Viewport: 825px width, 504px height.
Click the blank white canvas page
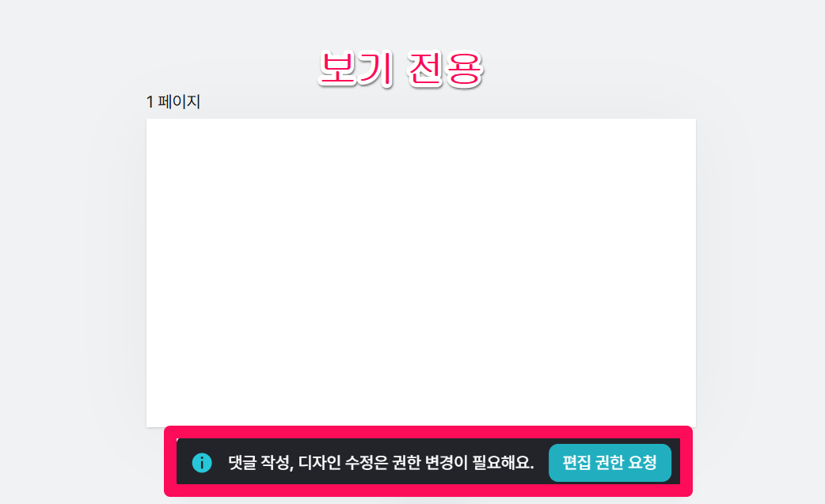(x=421, y=273)
